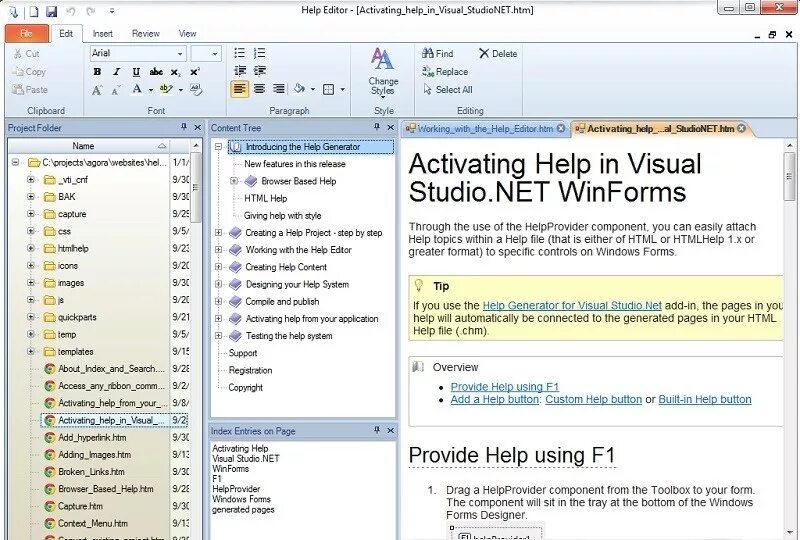The height and width of the screenshot is (540, 800).
Task: Click Cut in the Clipboard group
Action: click(27, 54)
